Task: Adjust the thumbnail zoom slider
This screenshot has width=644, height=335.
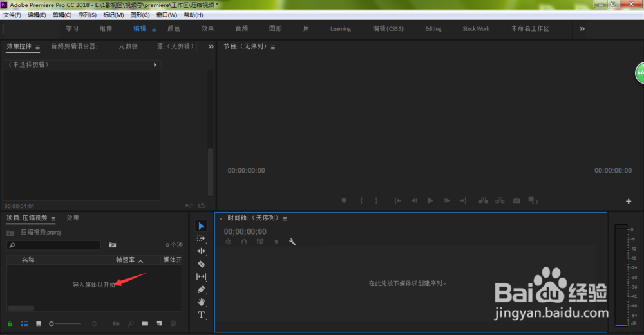Action: tap(65, 324)
